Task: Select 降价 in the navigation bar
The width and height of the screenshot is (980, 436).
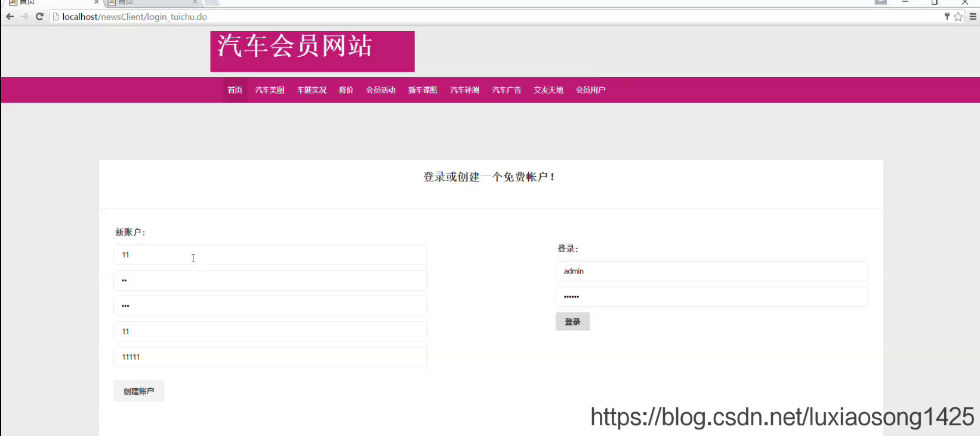Action: click(346, 90)
